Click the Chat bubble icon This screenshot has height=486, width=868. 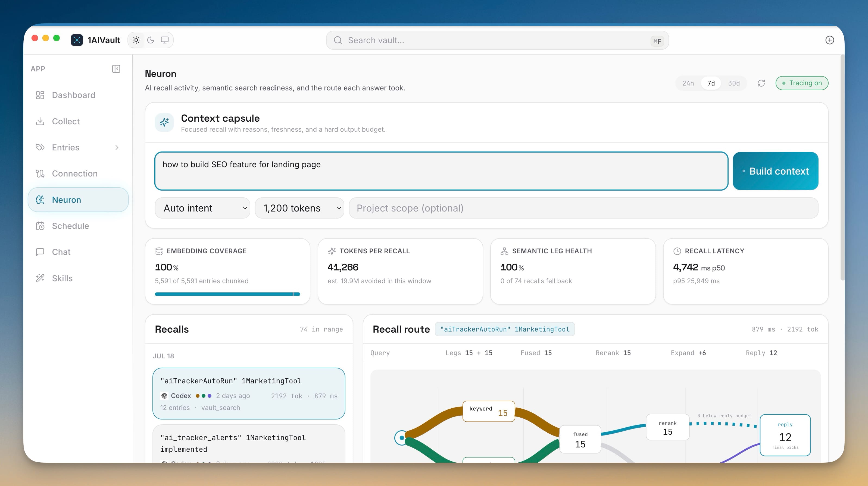tap(40, 252)
